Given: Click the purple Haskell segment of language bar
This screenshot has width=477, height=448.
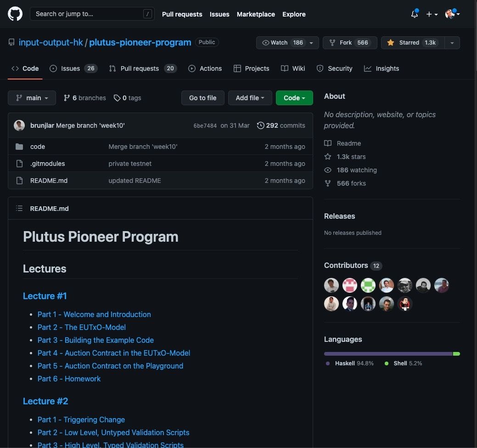Looking at the screenshot, I should (388, 354).
